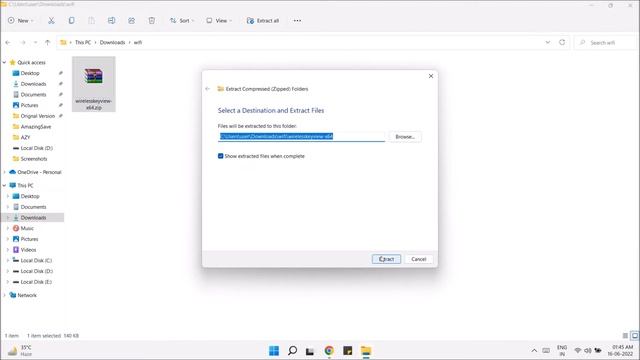The width and height of the screenshot is (640, 360).
Task: Click the dialog back arrow
Action: pos(208,89)
